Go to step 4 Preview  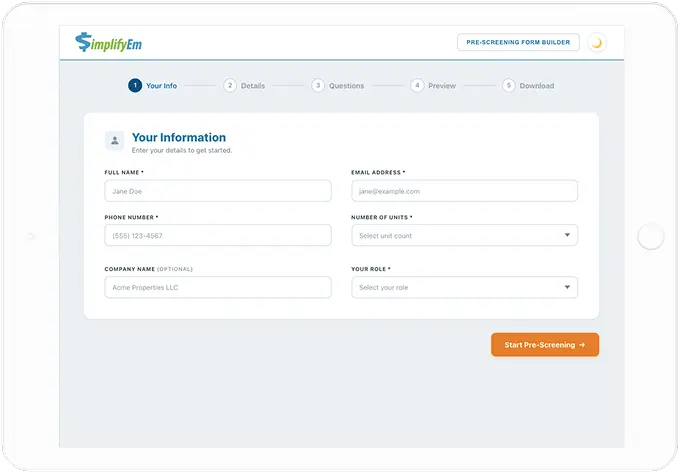coord(433,85)
